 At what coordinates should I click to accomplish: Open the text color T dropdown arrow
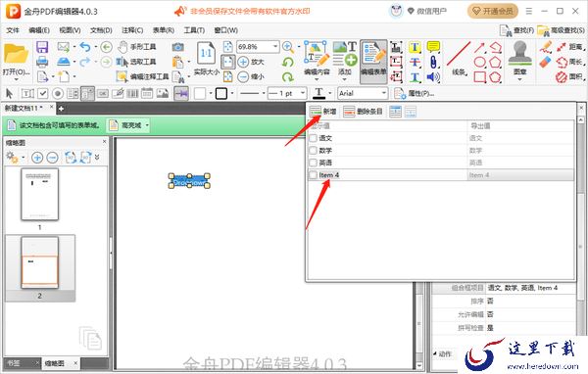tap(330, 93)
